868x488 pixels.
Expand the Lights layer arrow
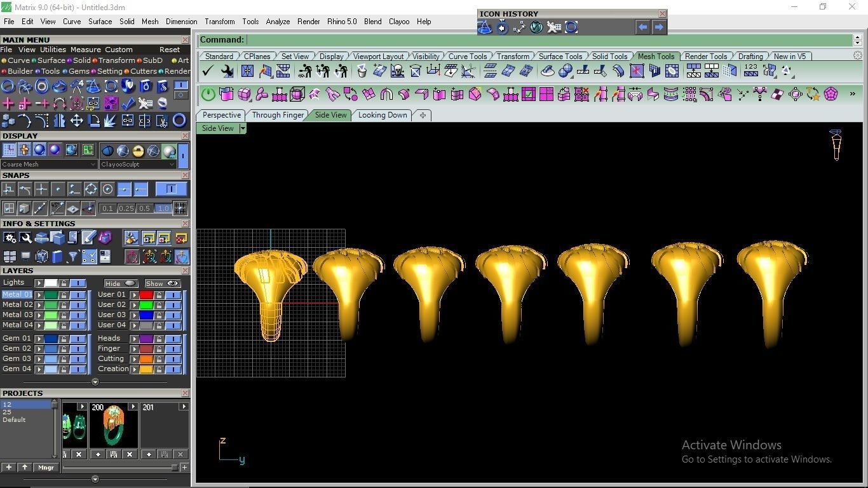(39, 283)
